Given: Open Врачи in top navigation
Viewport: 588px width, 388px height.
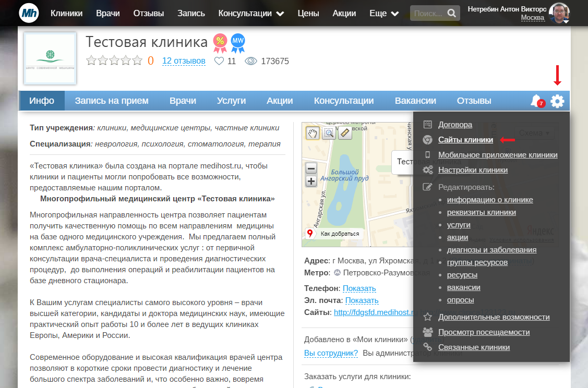Looking at the screenshot, I should [107, 14].
